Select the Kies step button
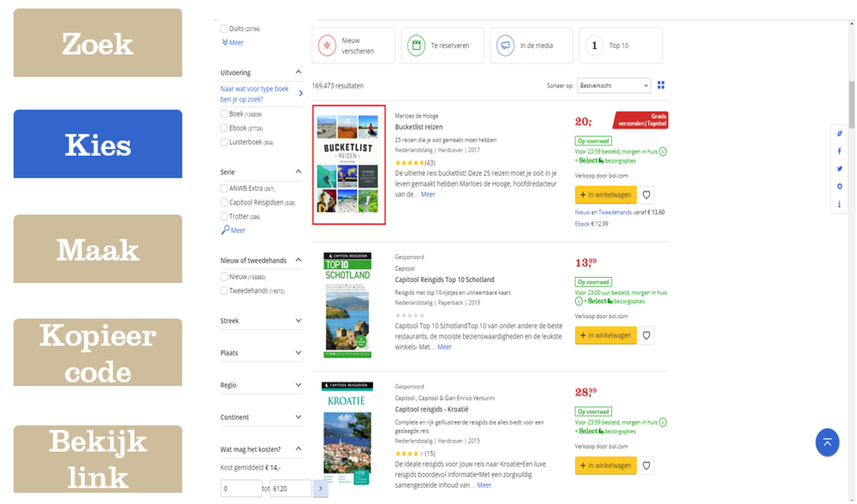Viewport: 857px width, 504px height. [x=98, y=144]
